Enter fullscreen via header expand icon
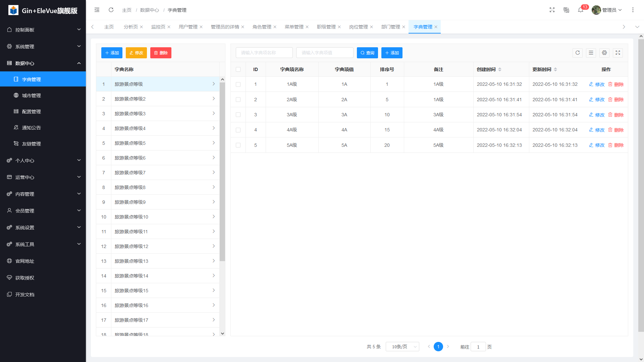 [552, 10]
